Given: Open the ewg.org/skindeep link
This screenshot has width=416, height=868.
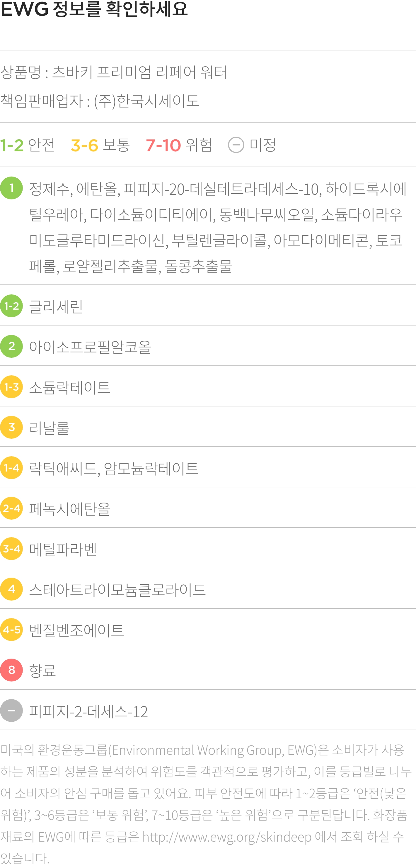Looking at the screenshot, I should (227, 837).
